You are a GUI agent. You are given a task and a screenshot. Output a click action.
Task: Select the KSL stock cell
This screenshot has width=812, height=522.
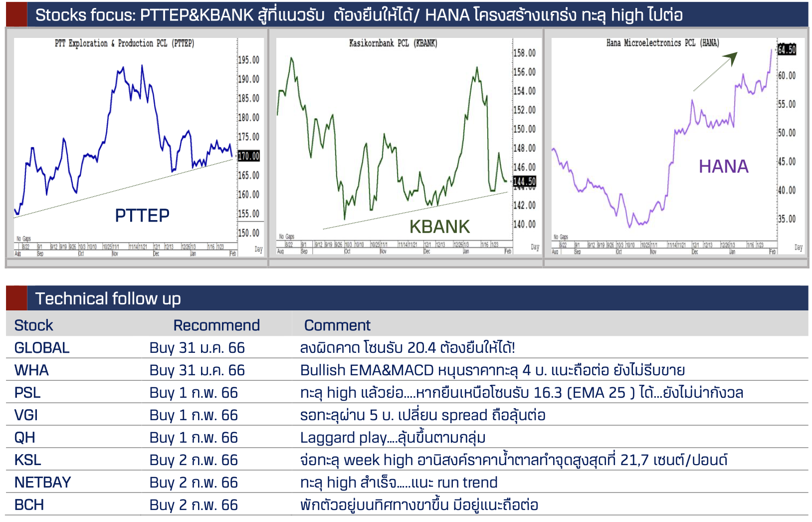[x=27, y=460]
